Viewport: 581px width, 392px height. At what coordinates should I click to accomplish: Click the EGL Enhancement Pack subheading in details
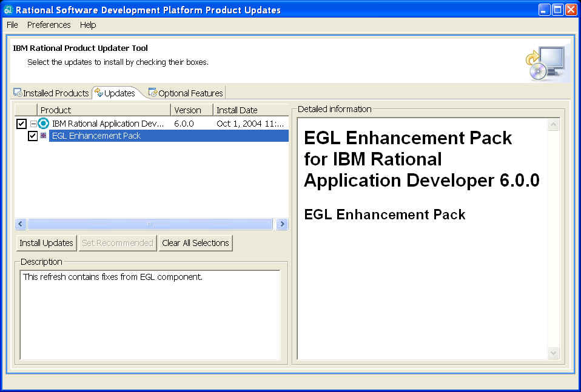(385, 214)
